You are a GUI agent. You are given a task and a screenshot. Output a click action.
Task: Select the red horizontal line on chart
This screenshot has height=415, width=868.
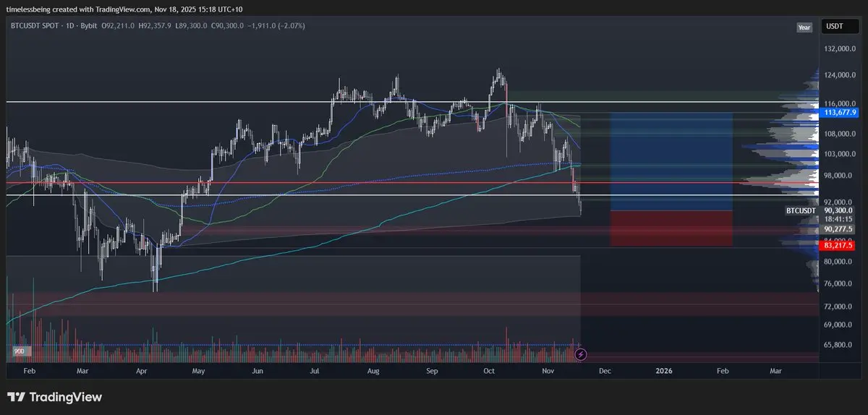coord(412,183)
